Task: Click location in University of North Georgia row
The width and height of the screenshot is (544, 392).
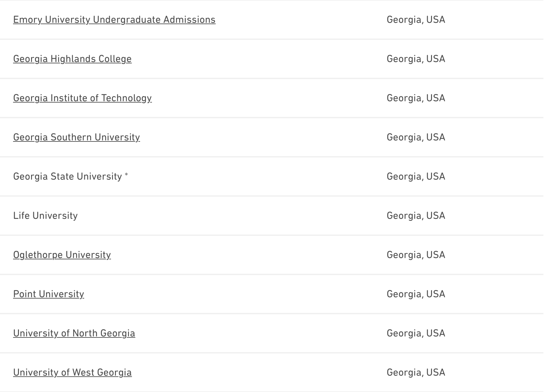Action: pos(416,333)
